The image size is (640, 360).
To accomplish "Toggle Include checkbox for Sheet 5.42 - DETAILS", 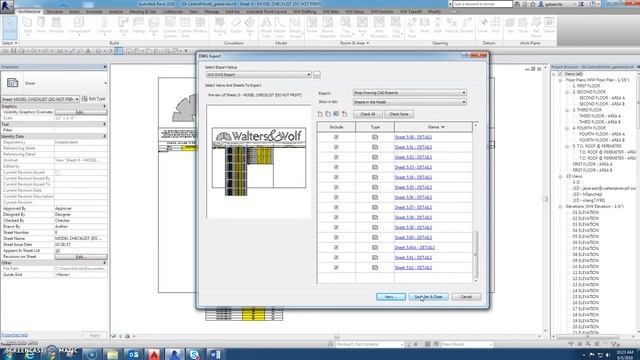I will coord(336,267).
